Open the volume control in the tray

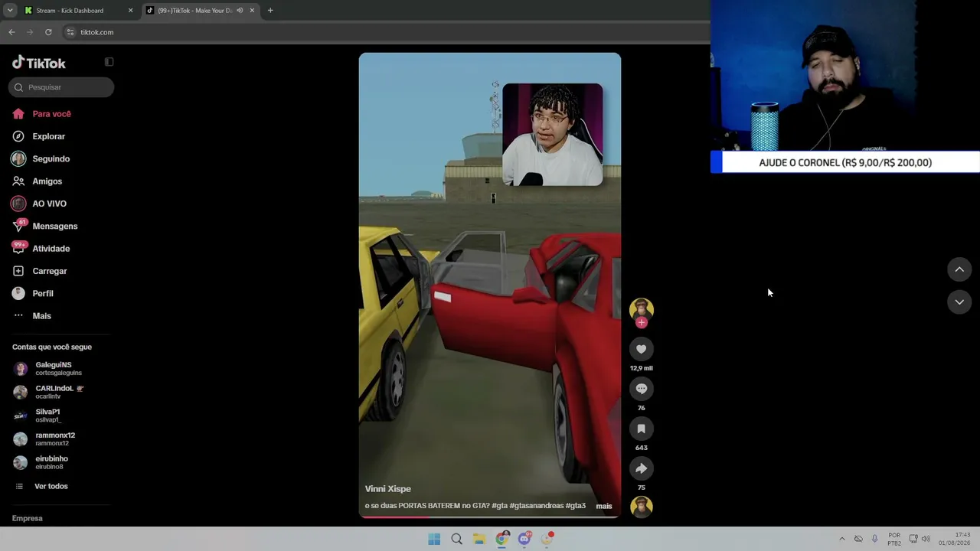click(926, 539)
